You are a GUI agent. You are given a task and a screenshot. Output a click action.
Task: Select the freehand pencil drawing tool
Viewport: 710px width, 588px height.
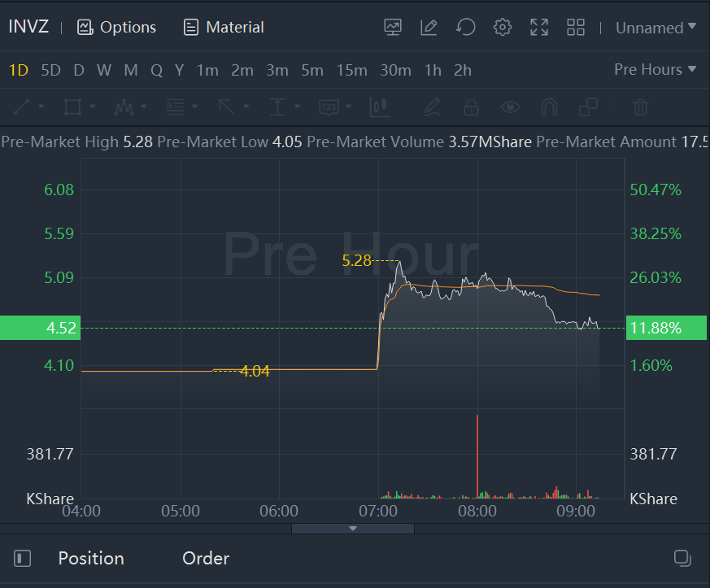coord(432,107)
